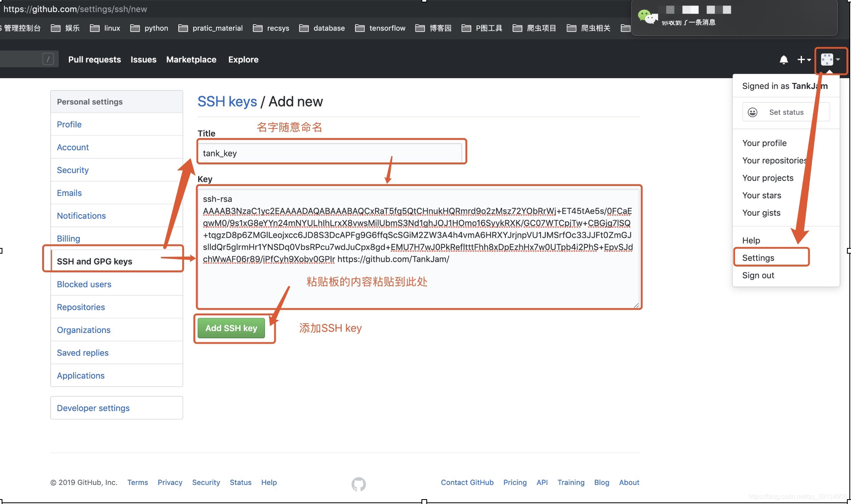The width and height of the screenshot is (851, 504).
Task: Go to Pull requests
Action: click(94, 60)
